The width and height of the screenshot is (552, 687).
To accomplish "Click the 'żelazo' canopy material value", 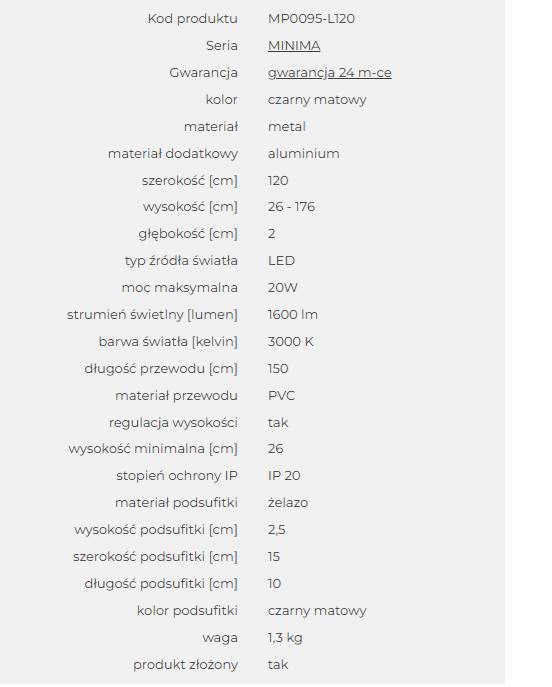I will (x=288, y=503).
